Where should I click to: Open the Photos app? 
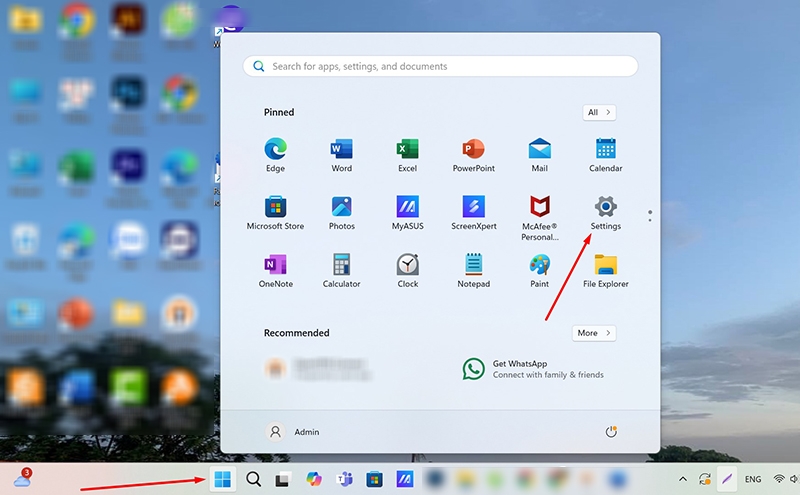click(341, 213)
